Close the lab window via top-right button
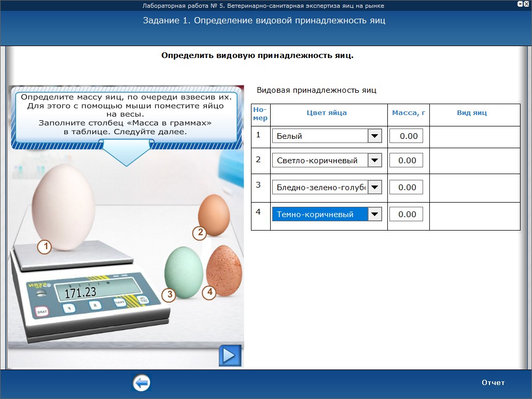532x399 pixels. 527,4
